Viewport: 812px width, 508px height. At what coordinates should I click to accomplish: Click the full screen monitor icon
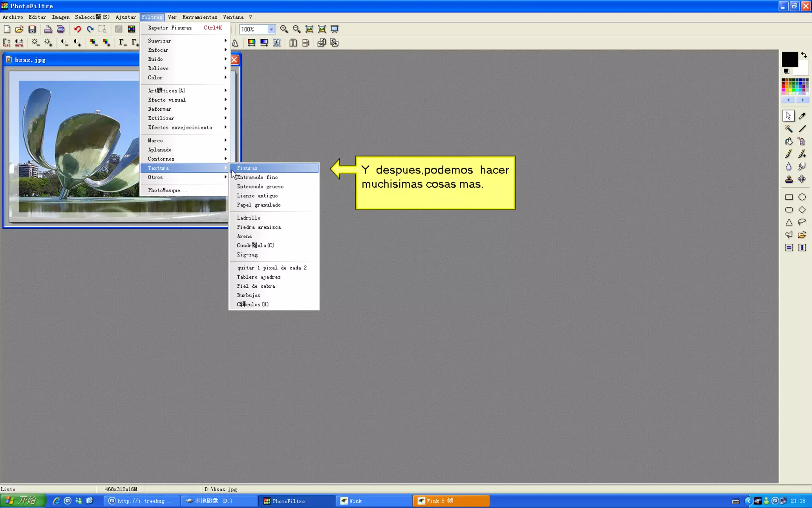coord(335,29)
